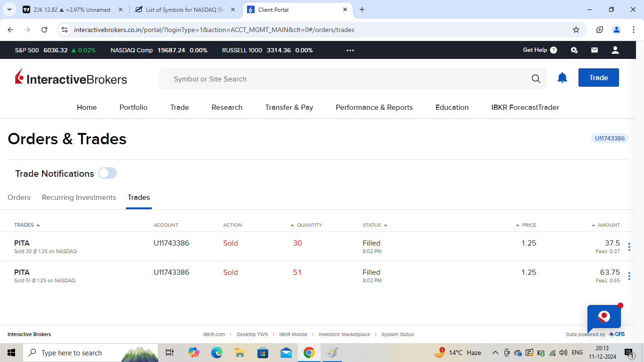Select the Trades tab

tap(139, 197)
